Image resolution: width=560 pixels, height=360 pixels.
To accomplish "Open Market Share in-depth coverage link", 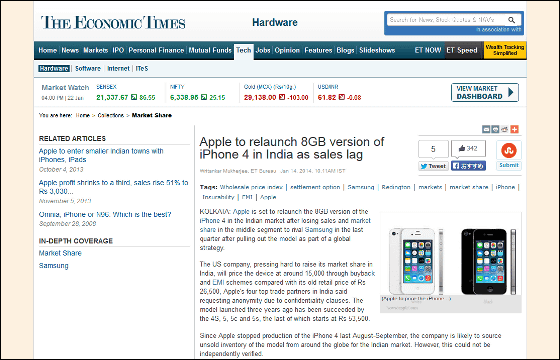I will point(60,253).
